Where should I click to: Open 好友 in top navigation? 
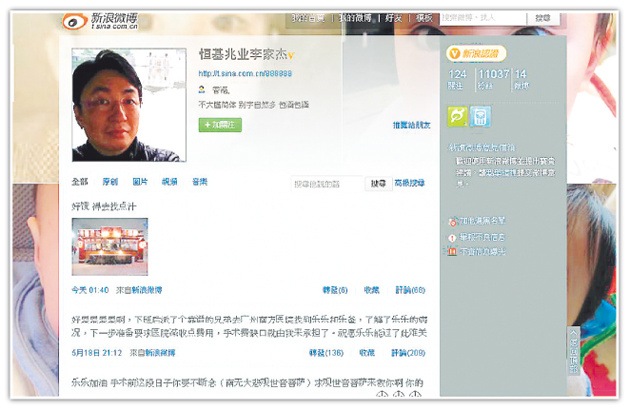pos(393,18)
